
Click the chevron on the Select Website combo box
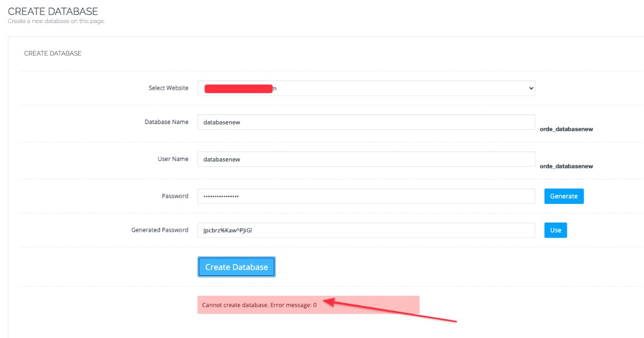[x=530, y=87]
